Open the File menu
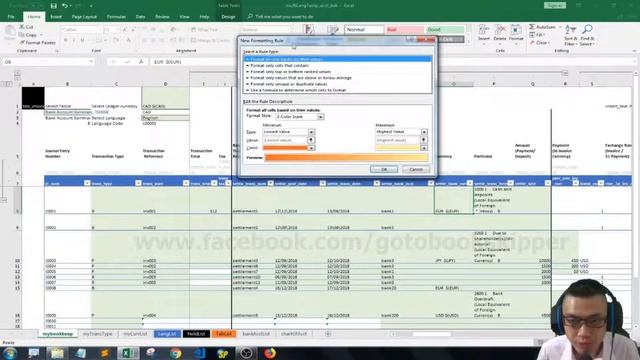The width and height of the screenshot is (640, 360). click(x=11, y=17)
